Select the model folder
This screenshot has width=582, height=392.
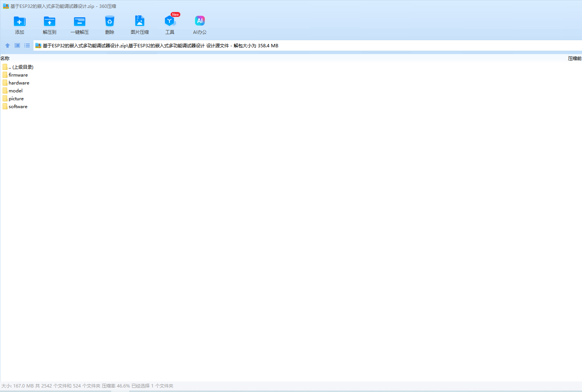pos(15,91)
